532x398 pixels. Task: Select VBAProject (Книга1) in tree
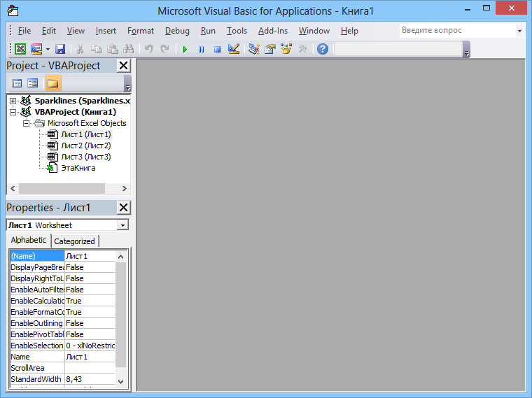[x=76, y=112]
